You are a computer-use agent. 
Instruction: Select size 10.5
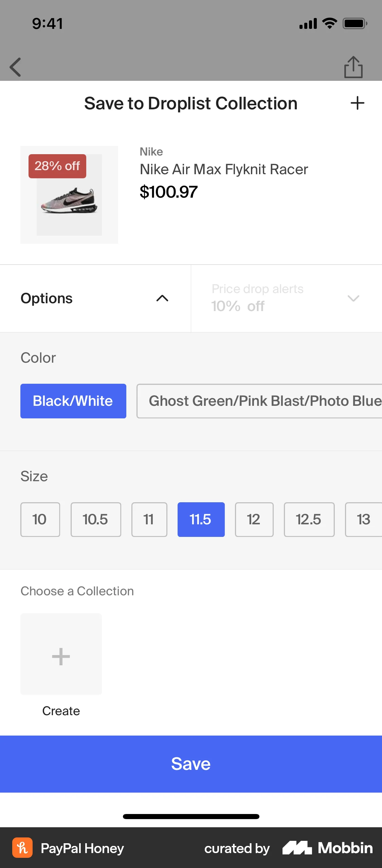[96, 520]
